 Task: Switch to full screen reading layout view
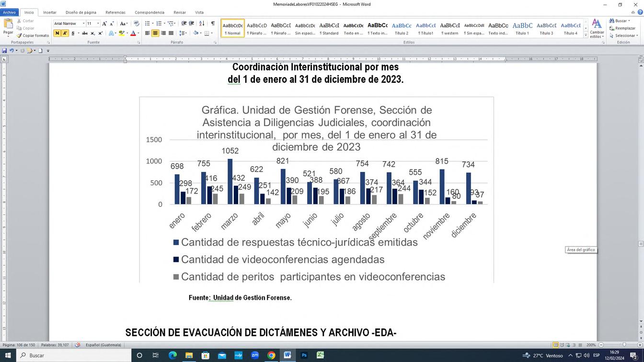(562, 345)
